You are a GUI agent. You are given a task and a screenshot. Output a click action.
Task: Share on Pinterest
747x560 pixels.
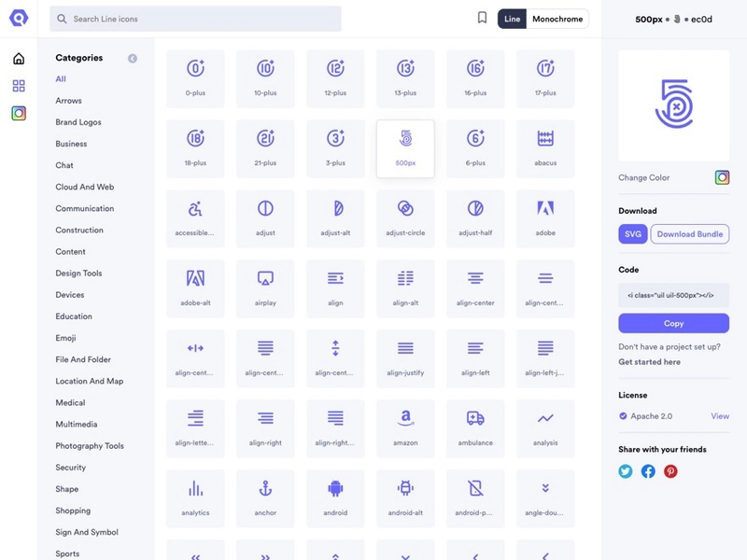point(670,471)
